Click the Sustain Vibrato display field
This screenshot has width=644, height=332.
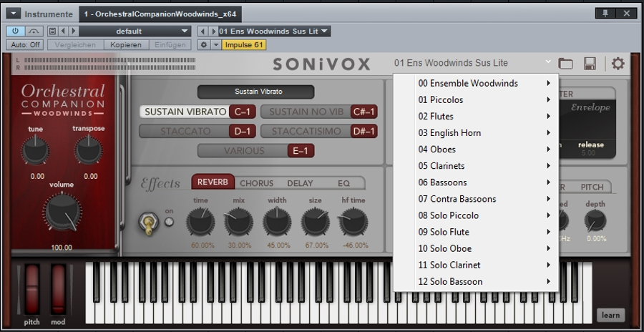click(256, 92)
